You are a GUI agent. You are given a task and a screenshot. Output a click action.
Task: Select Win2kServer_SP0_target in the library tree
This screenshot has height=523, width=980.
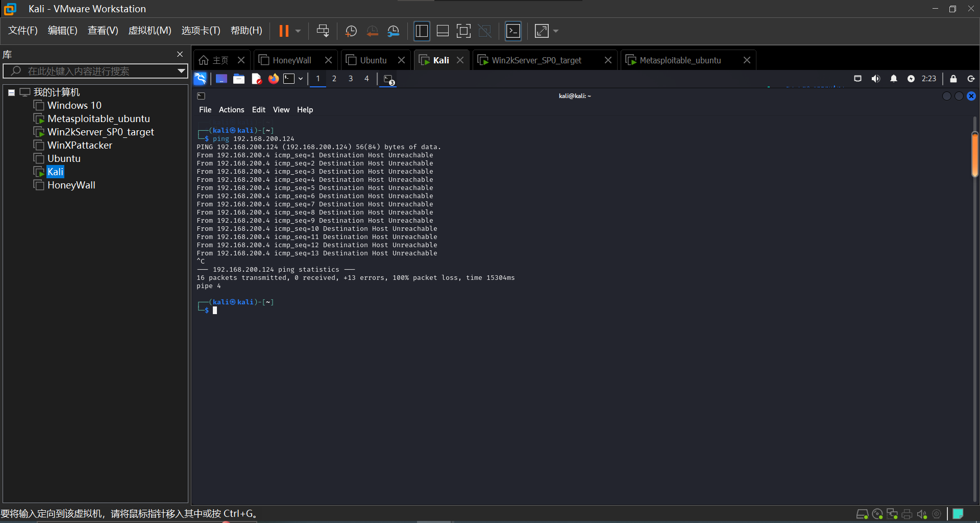click(x=101, y=132)
